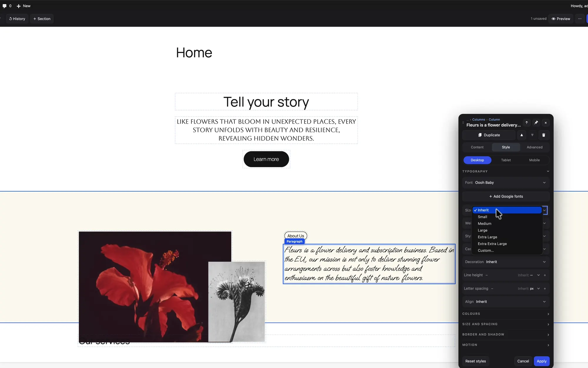The image size is (588, 368).
Task: Click the comments bubble icon
Action: coord(4,6)
